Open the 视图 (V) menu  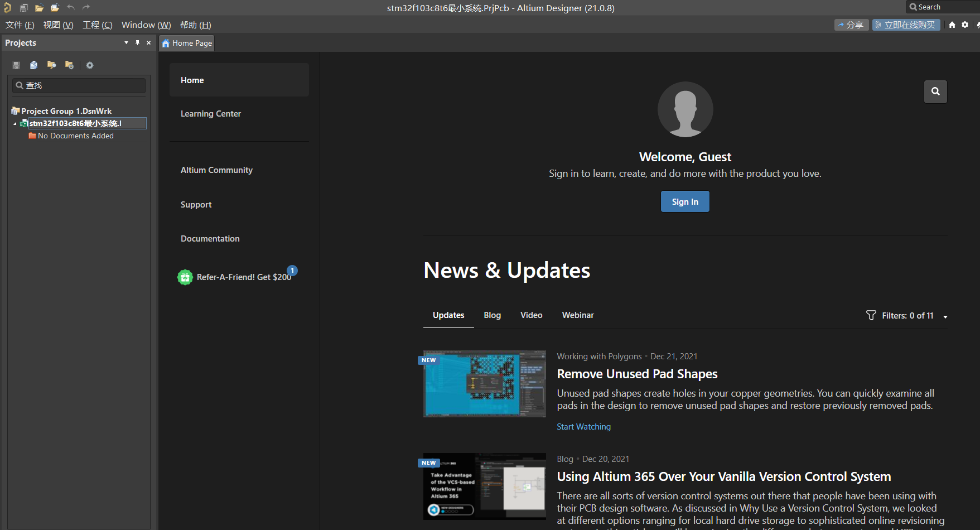pos(59,25)
